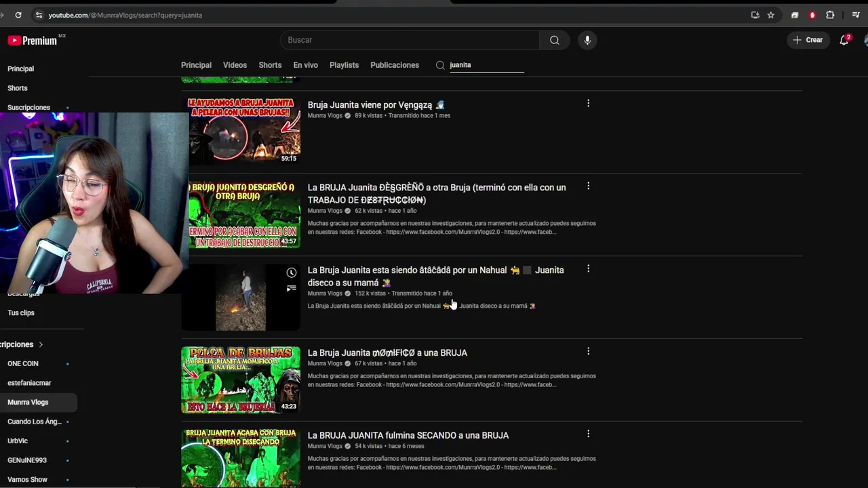
Task: Click the Crear button
Action: pos(808,40)
